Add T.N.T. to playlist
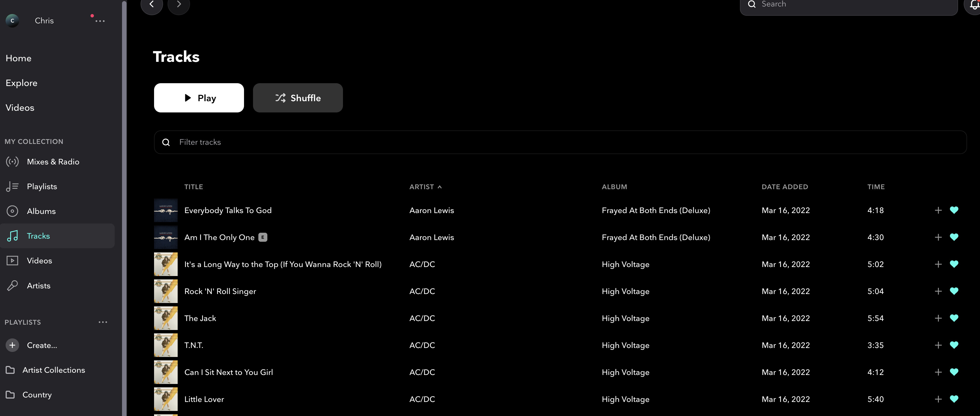This screenshot has height=416, width=980. (938, 345)
